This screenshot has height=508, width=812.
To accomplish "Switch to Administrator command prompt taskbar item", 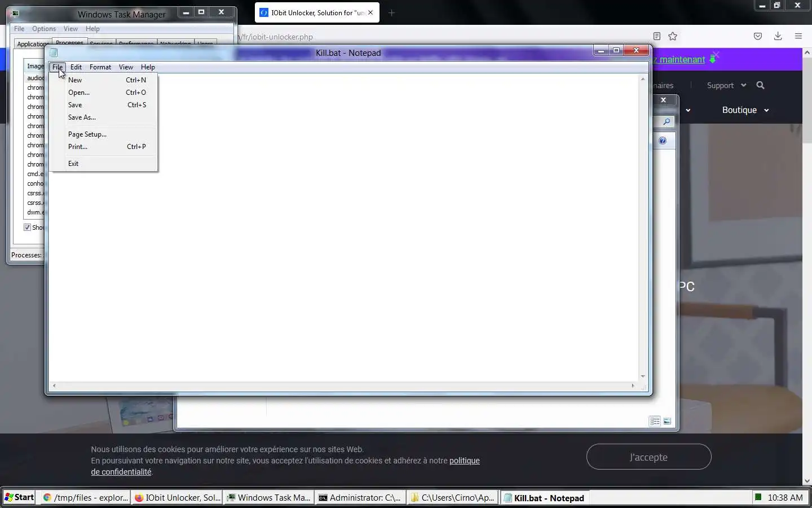I will 360,497.
